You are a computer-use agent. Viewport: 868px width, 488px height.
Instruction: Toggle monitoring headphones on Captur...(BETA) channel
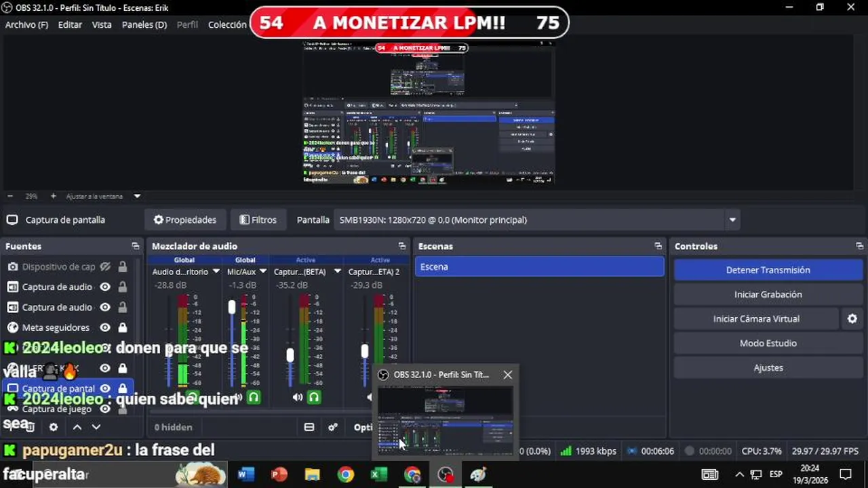pyautogui.click(x=313, y=397)
